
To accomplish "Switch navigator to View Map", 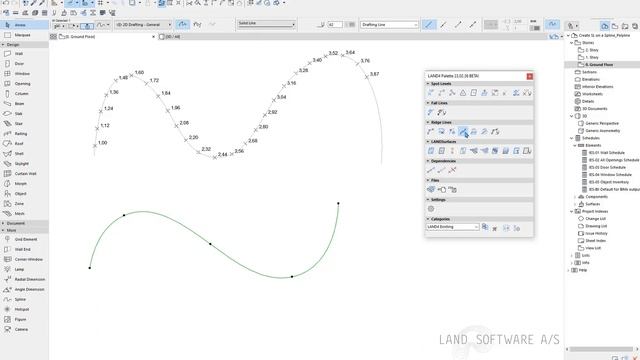I will [615, 26].
